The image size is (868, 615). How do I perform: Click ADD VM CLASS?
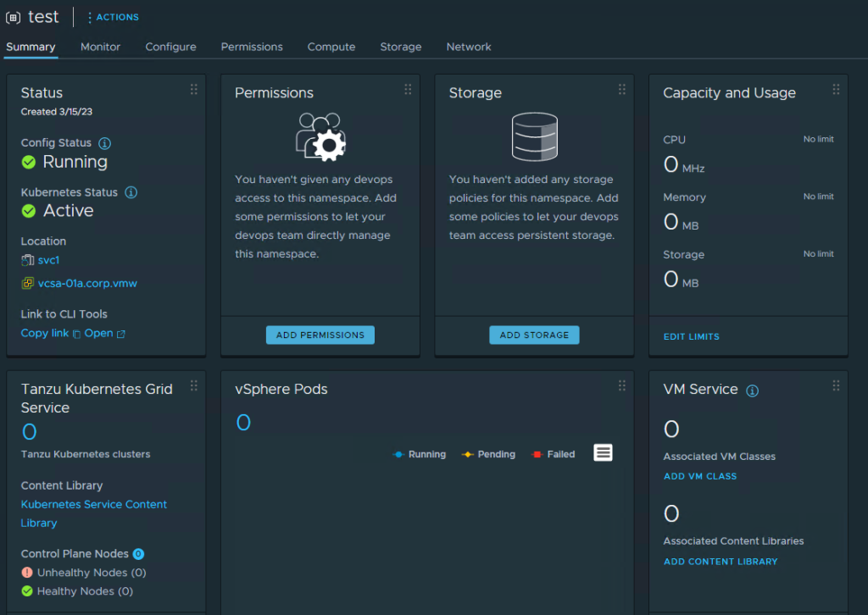click(700, 476)
